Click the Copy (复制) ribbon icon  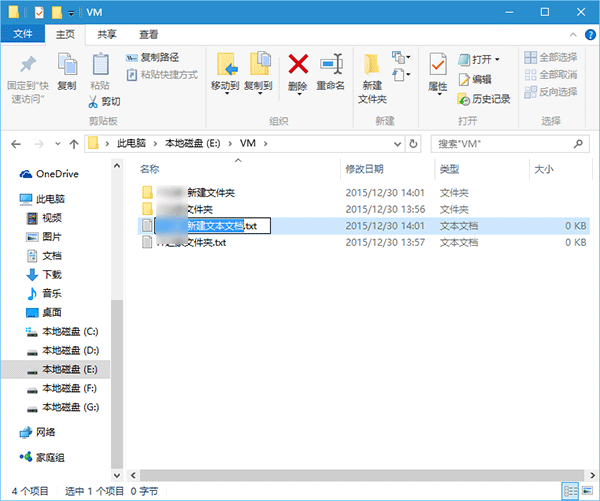pos(67,64)
